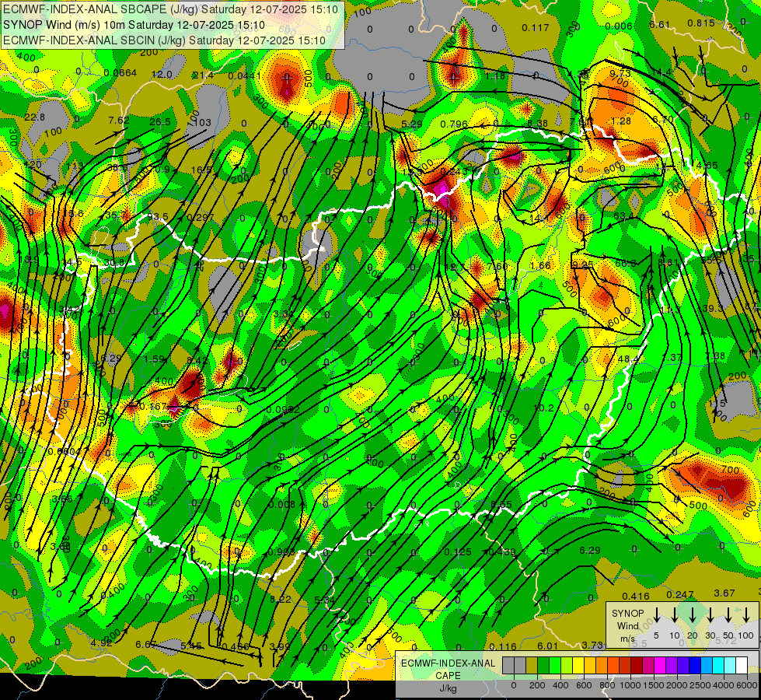Screen dimensions: 761x700
Task: Click the 7.62 value on the map
Action: click(x=119, y=121)
